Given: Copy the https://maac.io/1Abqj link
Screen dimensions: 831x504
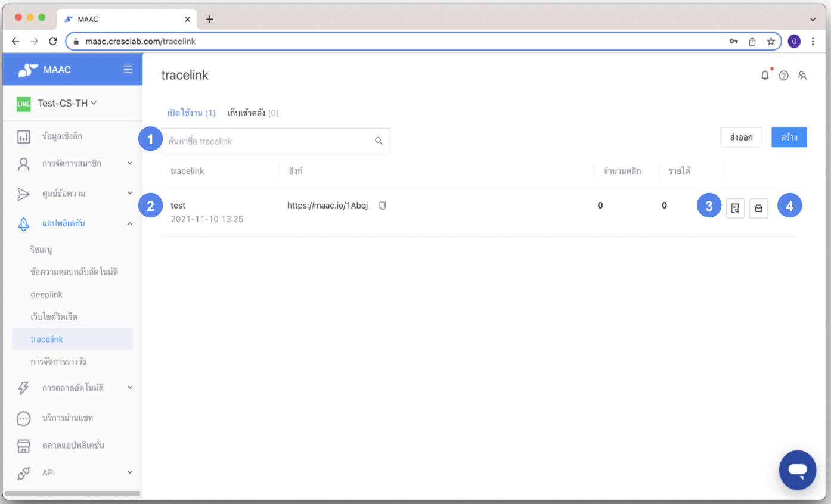Looking at the screenshot, I should pyautogui.click(x=383, y=205).
